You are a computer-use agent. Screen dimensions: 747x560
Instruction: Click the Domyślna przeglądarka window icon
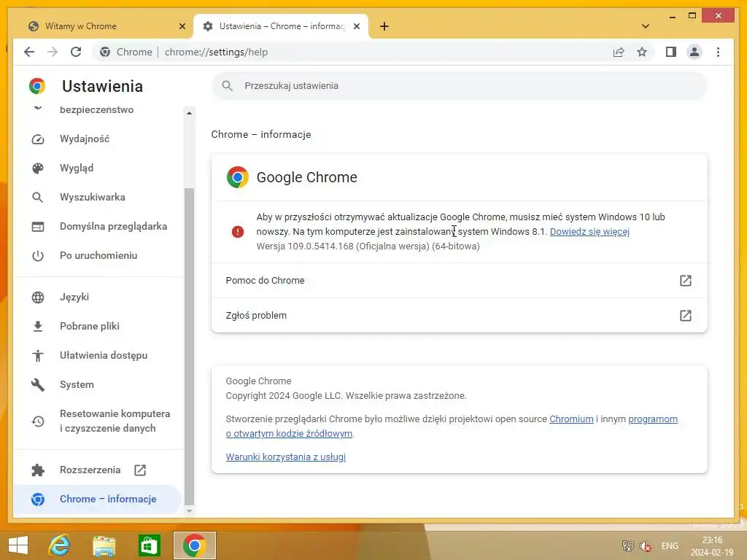coord(38,227)
